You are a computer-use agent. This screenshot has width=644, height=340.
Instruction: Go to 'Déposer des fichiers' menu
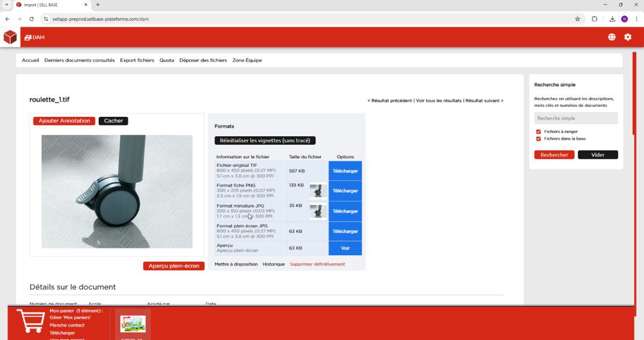click(203, 60)
